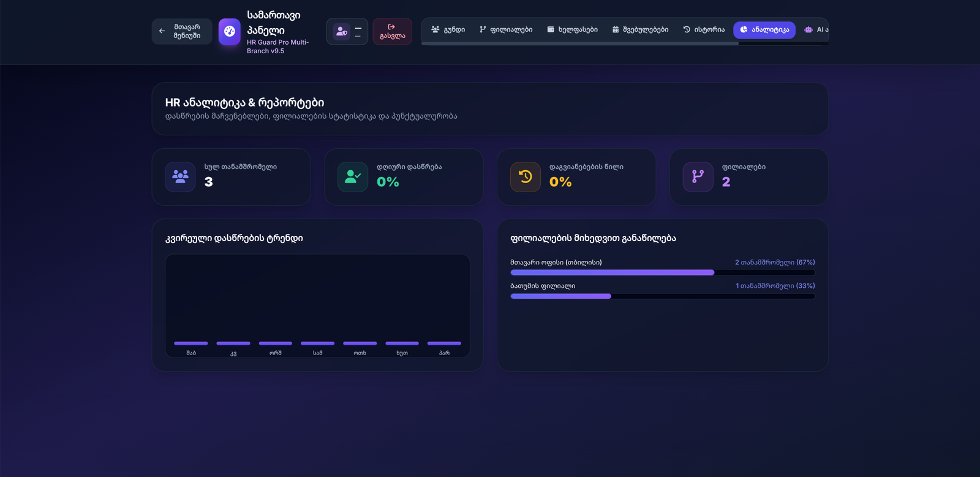Click the daily attendance user-check icon
This screenshot has height=477, width=980.
(x=353, y=177)
